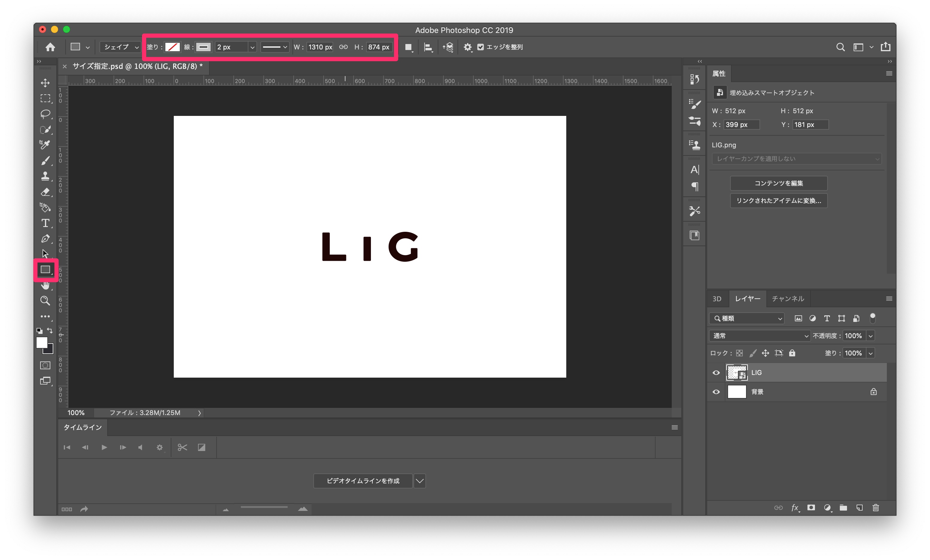Viewport: 930px width, 560px height.
Task: Select the Move tool
Action: 45,83
